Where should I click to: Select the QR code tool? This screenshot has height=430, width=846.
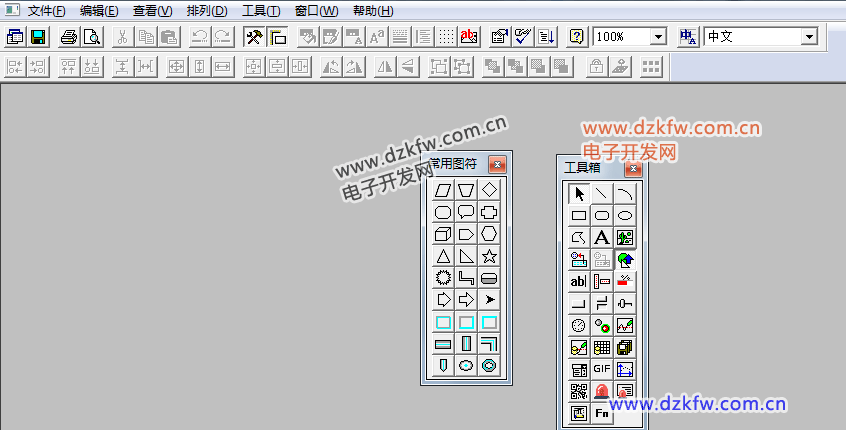tap(579, 391)
